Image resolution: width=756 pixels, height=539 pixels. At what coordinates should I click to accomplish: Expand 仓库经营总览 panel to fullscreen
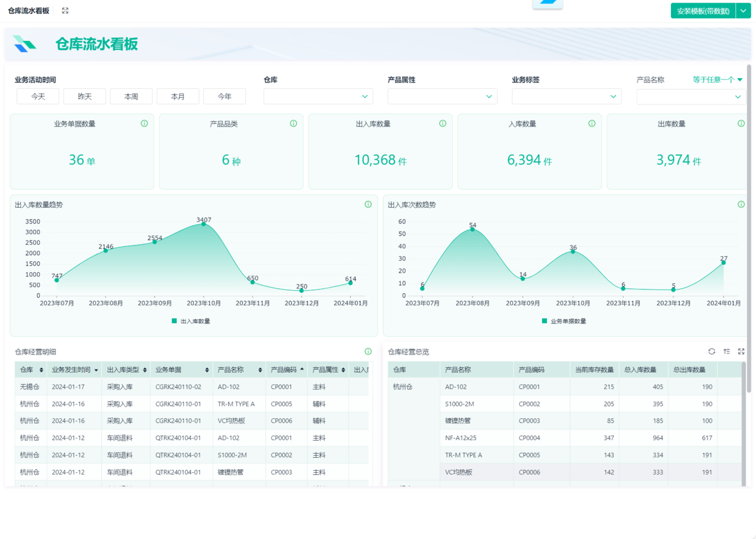coord(741,351)
